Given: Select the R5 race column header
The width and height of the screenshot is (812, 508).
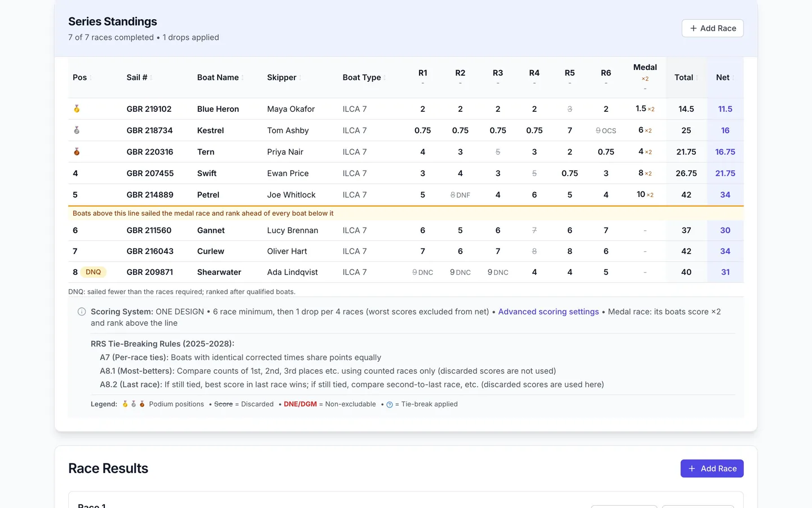Looking at the screenshot, I should tap(570, 77).
